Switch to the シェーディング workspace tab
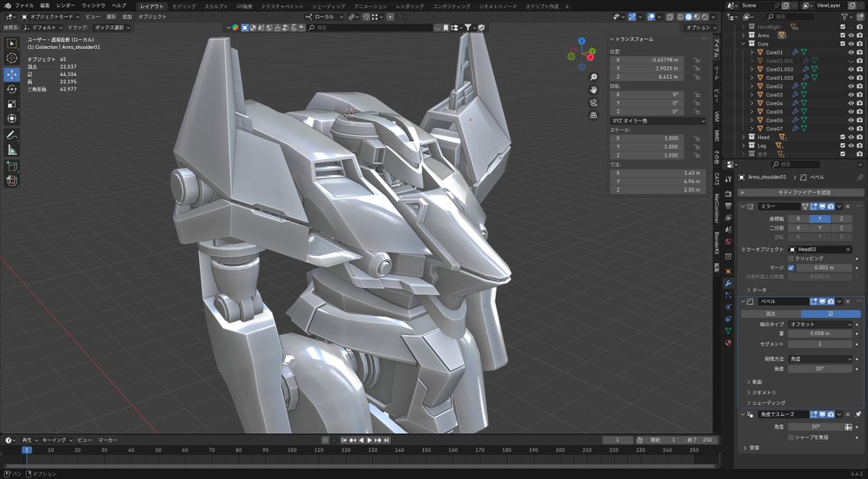Screen dimensions: 868x479 [328, 6]
